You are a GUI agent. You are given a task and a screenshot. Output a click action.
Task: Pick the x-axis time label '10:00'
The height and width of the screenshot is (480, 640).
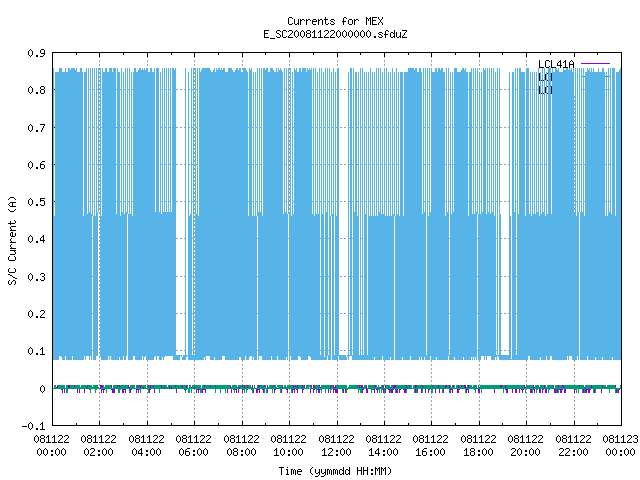click(x=288, y=452)
